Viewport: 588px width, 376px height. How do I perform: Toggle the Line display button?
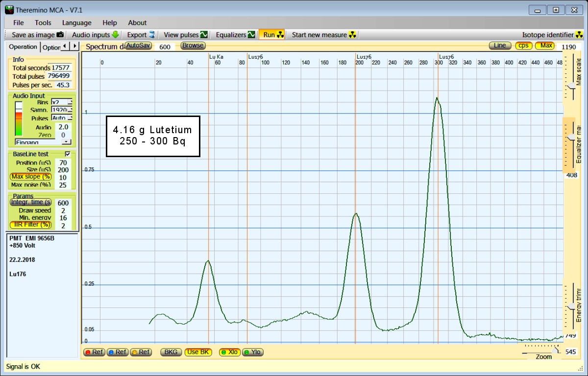click(500, 46)
